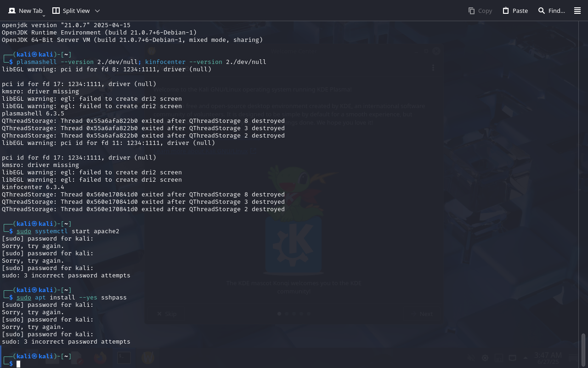
Task: Click the last 'sudo: 3 incorrect password attempts' line
Action: click(x=66, y=342)
